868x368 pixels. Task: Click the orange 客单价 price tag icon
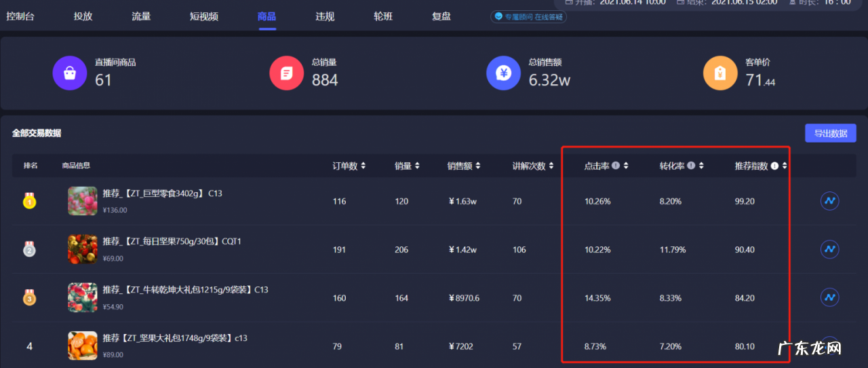[720, 73]
